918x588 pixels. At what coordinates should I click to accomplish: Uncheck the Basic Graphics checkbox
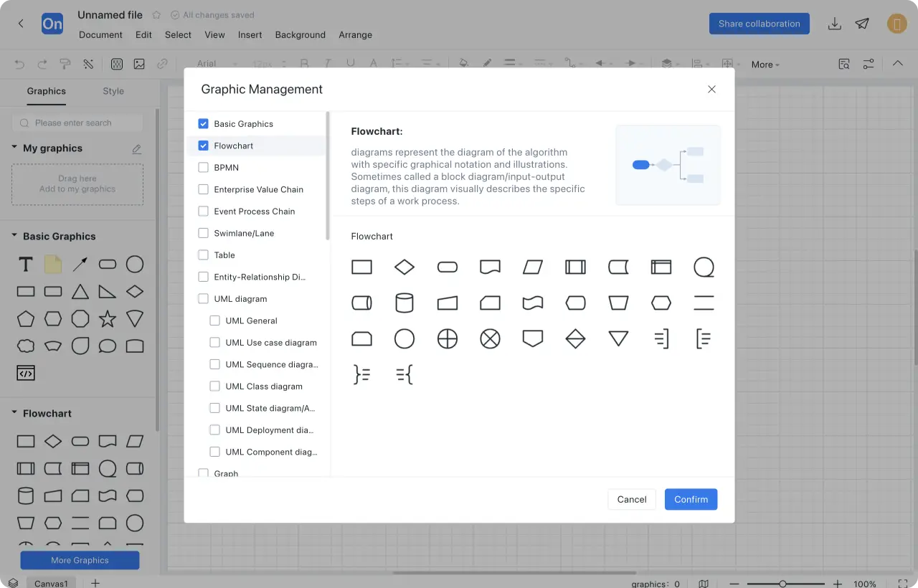click(203, 124)
